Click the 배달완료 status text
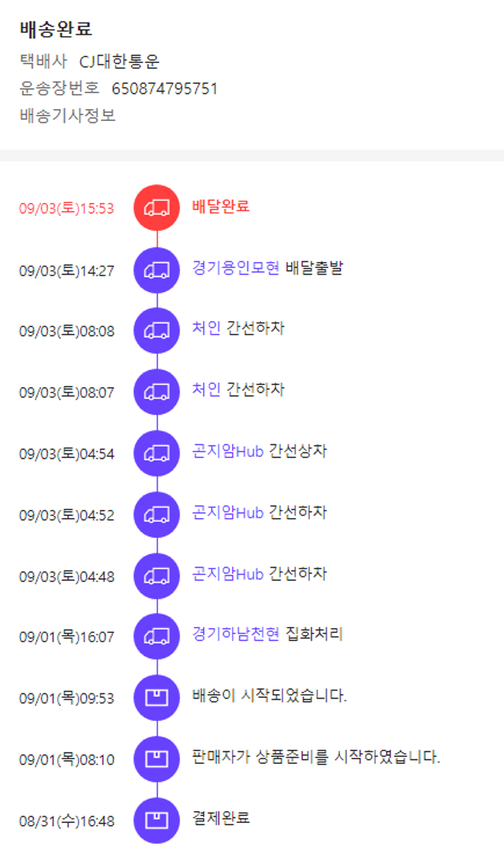504x856 pixels. [x=220, y=206]
